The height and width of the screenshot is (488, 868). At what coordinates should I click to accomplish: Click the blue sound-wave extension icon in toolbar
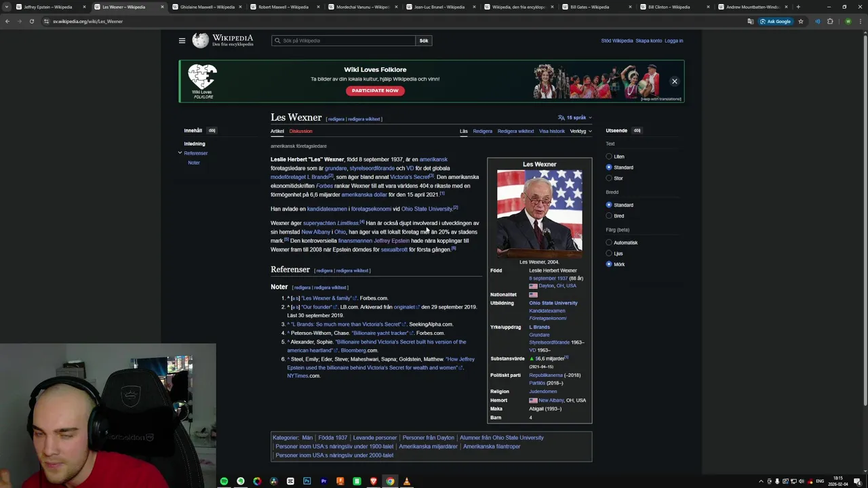coord(817,21)
